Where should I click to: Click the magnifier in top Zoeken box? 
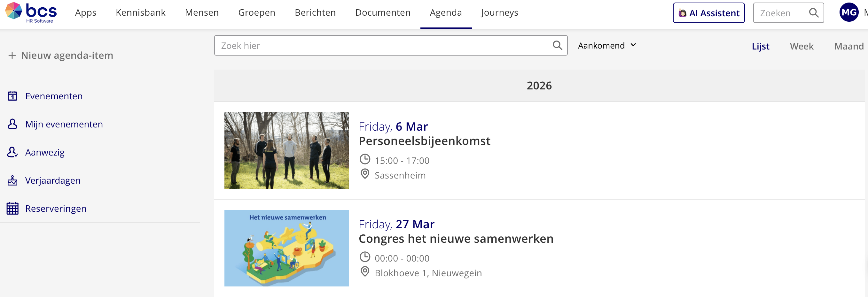tap(813, 13)
